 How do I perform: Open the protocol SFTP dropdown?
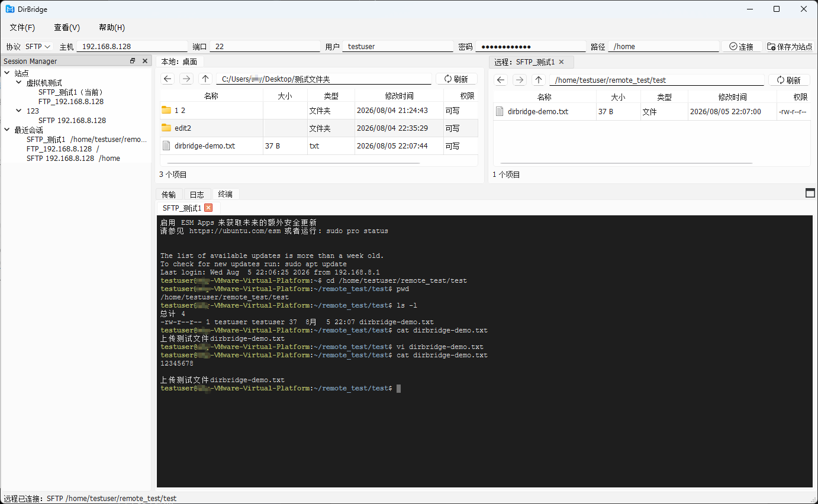38,46
